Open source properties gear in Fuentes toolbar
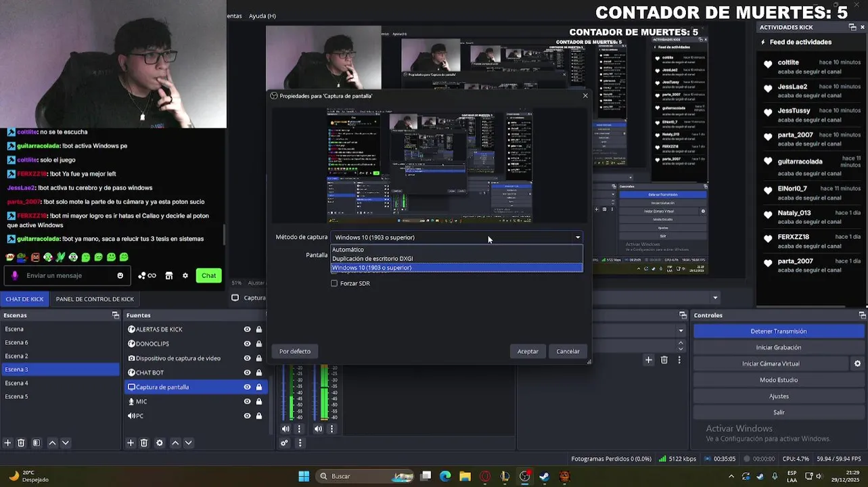The height and width of the screenshot is (487, 868). (x=160, y=443)
